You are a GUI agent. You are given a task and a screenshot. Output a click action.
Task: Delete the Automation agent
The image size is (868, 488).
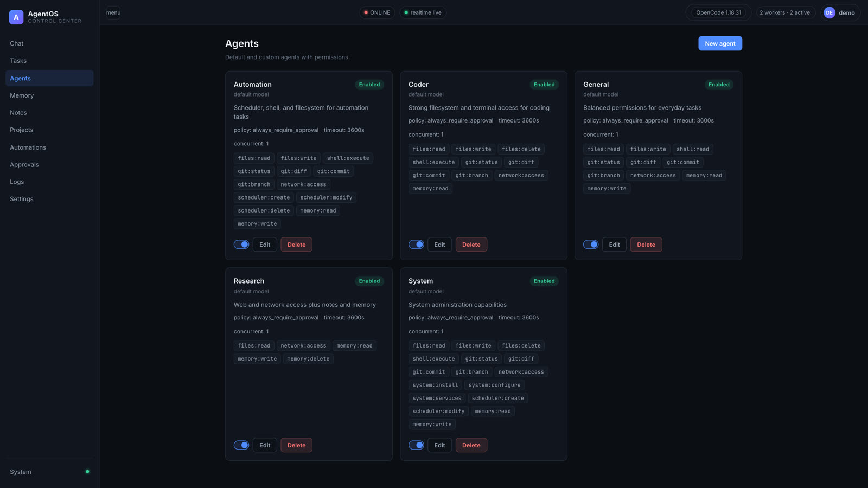tap(296, 245)
